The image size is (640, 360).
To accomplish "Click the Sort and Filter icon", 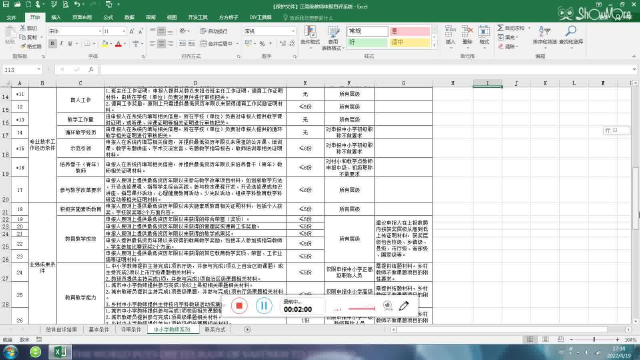I will click(x=544, y=31).
